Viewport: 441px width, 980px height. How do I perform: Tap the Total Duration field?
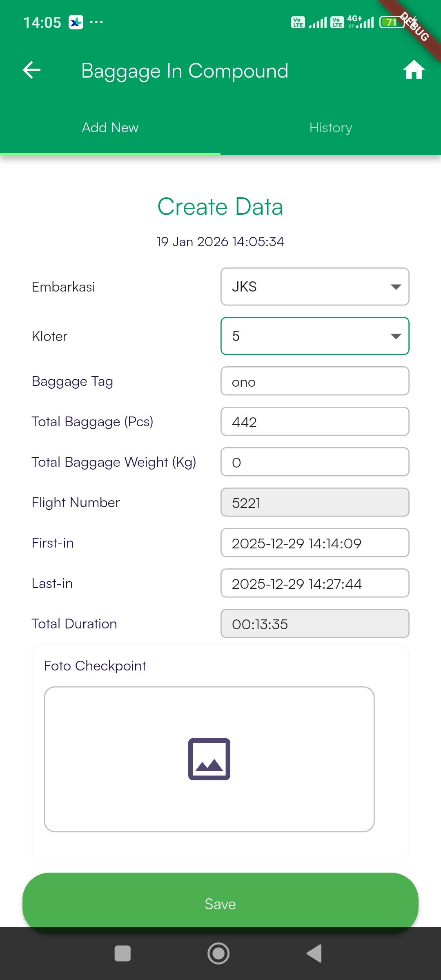(315, 624)
